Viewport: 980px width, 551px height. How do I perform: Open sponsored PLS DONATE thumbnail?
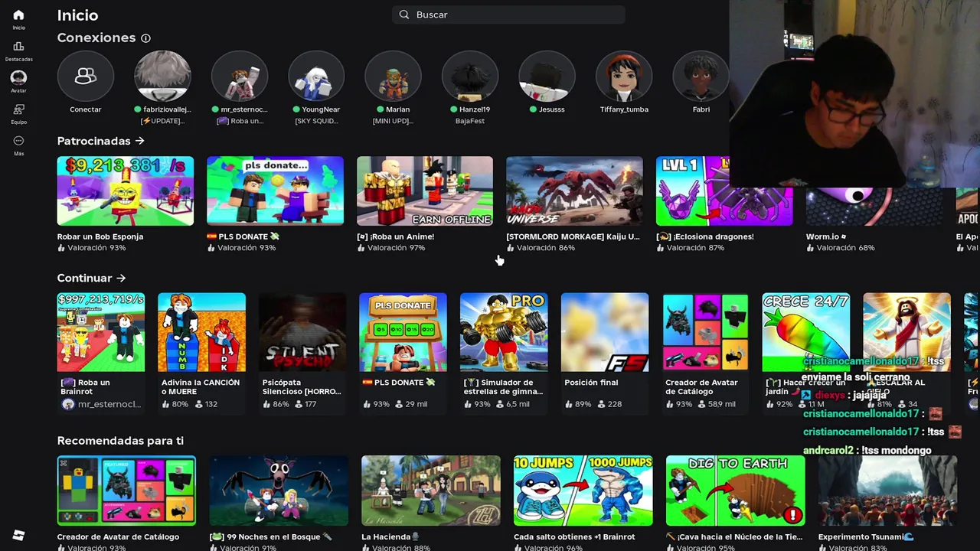pyautogui.click(x=275, y=191)
